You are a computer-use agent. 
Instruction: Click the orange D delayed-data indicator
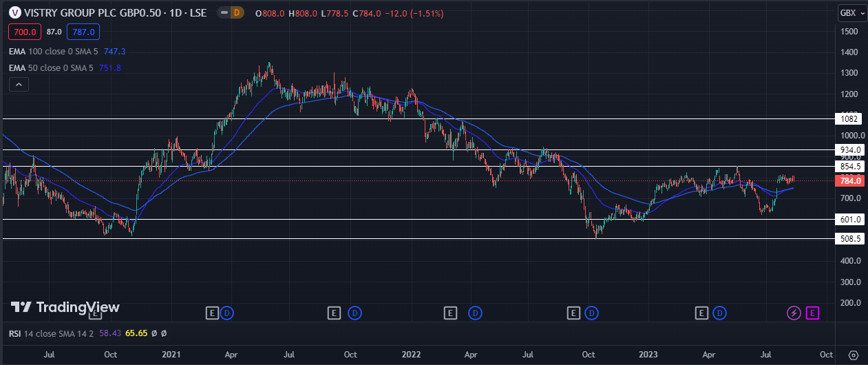[x=236, y=13]
